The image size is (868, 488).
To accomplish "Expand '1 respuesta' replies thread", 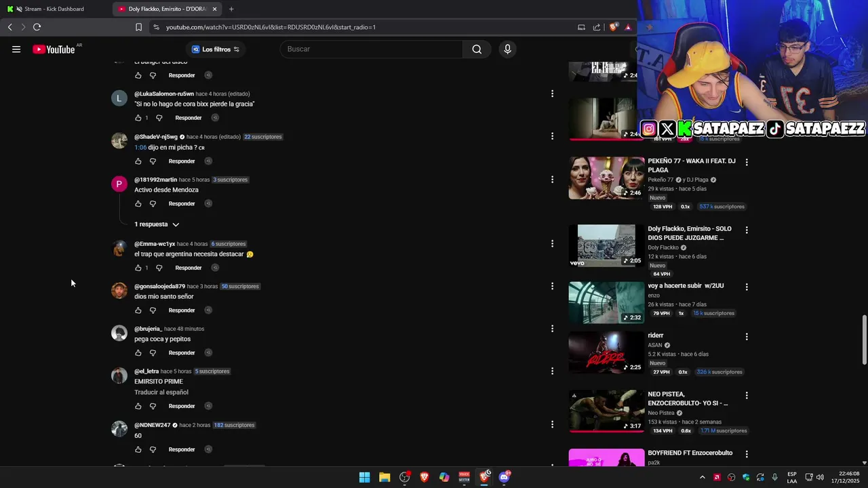I will click(x=157, y=224).
